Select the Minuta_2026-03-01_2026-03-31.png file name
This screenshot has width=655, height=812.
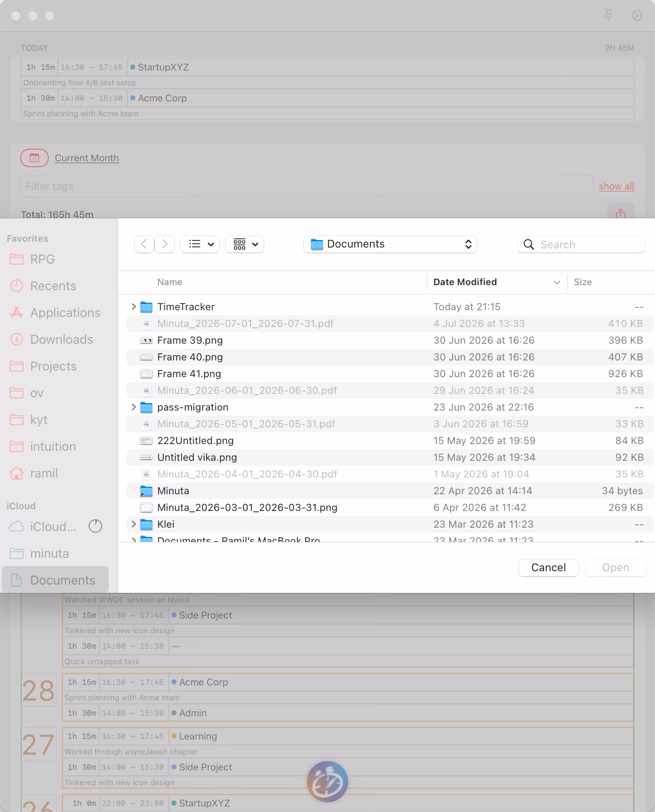[247, 508]
